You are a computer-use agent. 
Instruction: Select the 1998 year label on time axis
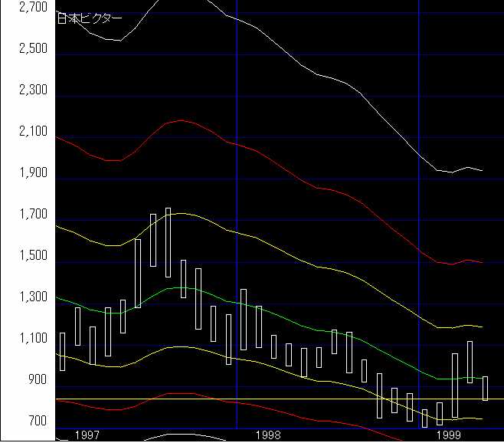click(x=267, y=435)
